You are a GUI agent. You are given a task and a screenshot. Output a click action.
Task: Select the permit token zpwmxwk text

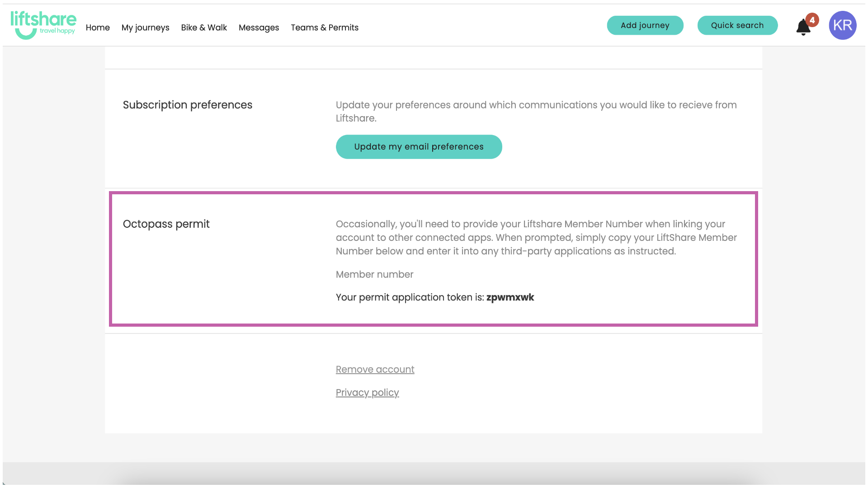pyautogui.click(x=510, y=297)
